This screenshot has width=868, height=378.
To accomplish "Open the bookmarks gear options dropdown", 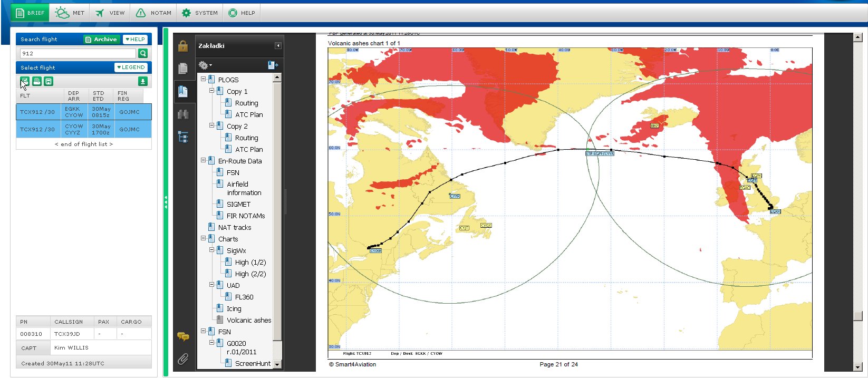I will pyautogui.click(x=205, y=65).
